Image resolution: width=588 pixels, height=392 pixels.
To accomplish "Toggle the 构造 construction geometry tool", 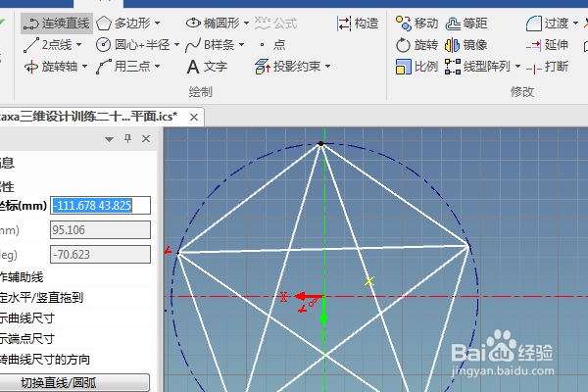I will (358, 24).
